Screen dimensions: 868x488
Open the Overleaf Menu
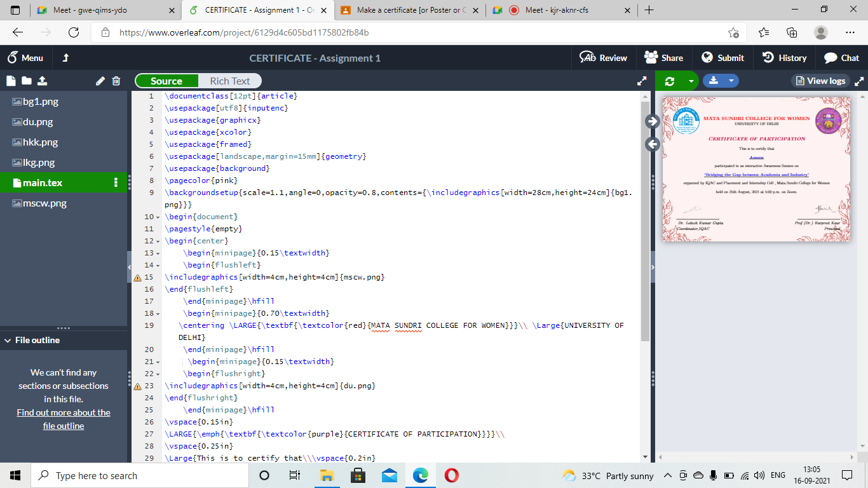pos(25,58)
